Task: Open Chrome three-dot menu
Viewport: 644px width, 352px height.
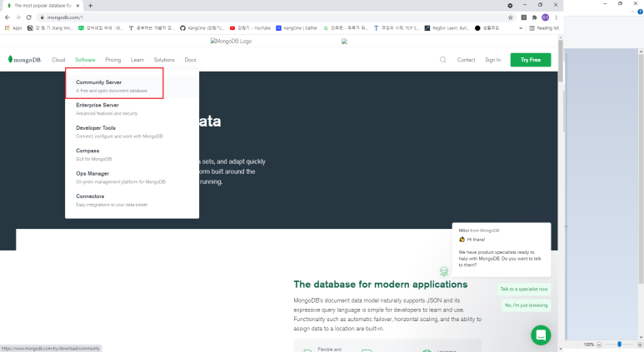Action: pos(557,17)
